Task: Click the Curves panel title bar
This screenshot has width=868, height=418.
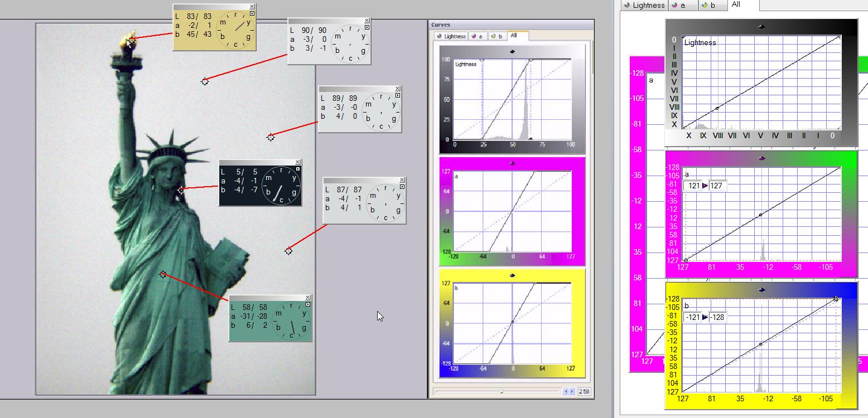Action: (512, 25)
